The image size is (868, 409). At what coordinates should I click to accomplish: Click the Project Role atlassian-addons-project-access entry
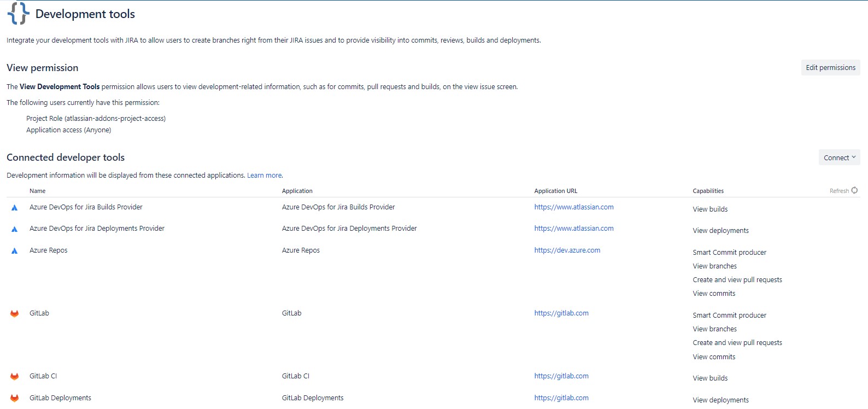pyautogui.click(x=96, y=119)
